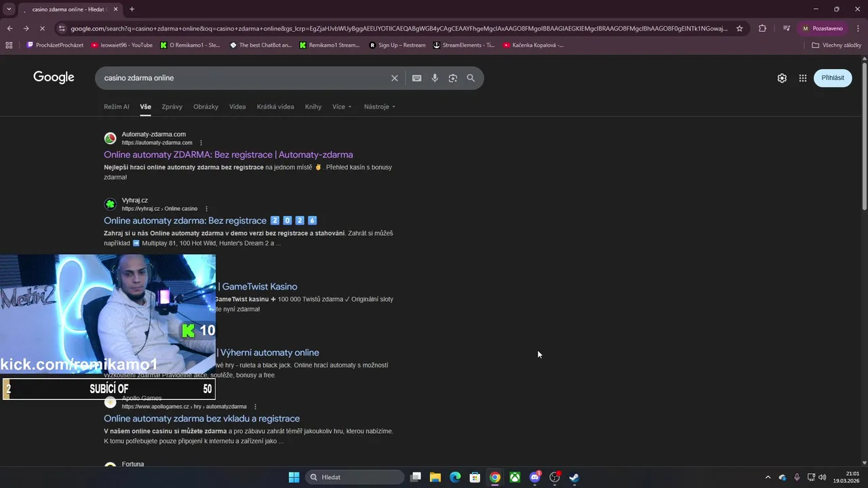
Task: Open Task View on the taskbar
Action: 416,477
